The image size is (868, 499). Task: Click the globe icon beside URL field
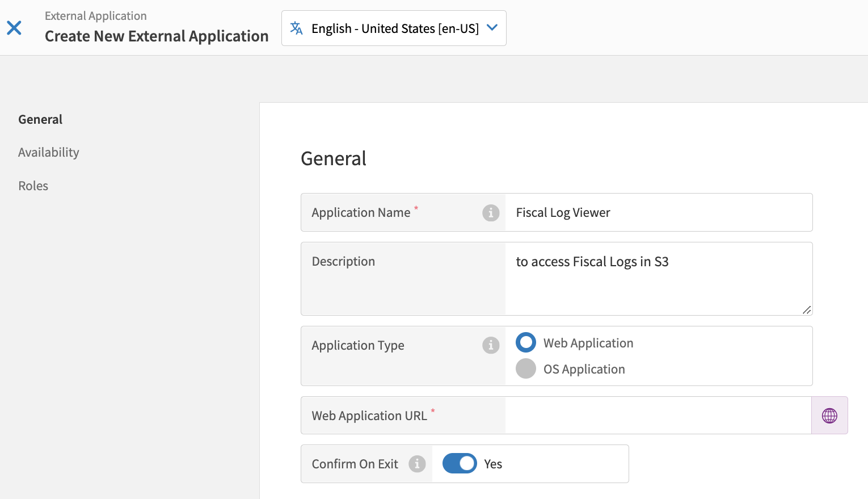coord(829,416)
